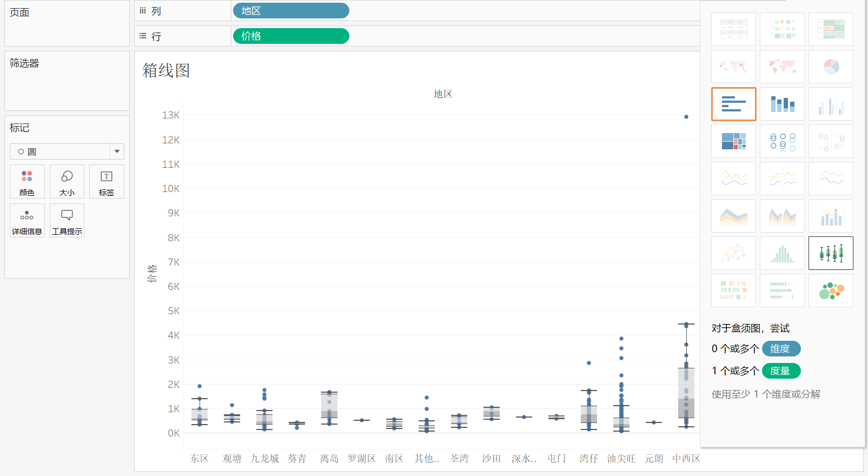
Task: Click the 维度 pill in Show Me hint
Action: tap(781, 349)
